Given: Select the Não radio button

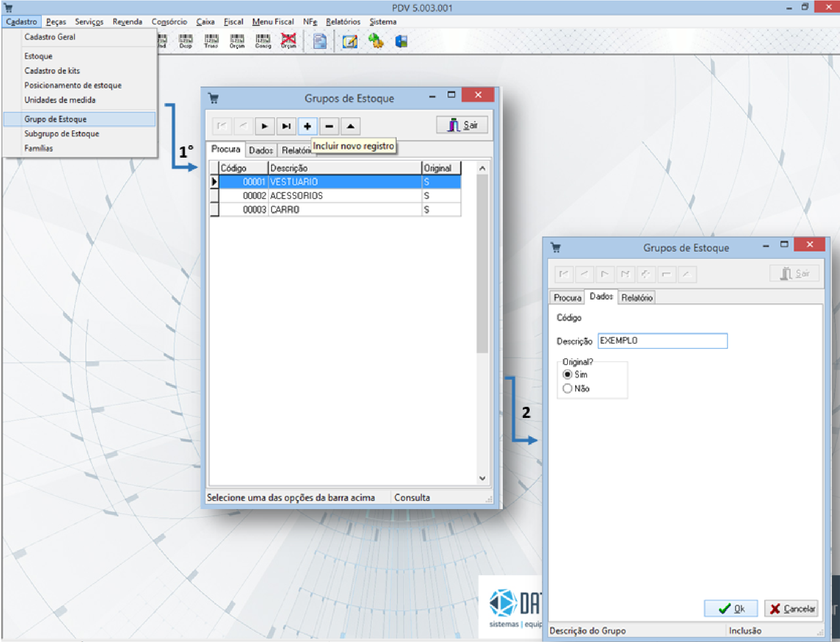Looking at the screenshot, I should (x=567, y=389).
